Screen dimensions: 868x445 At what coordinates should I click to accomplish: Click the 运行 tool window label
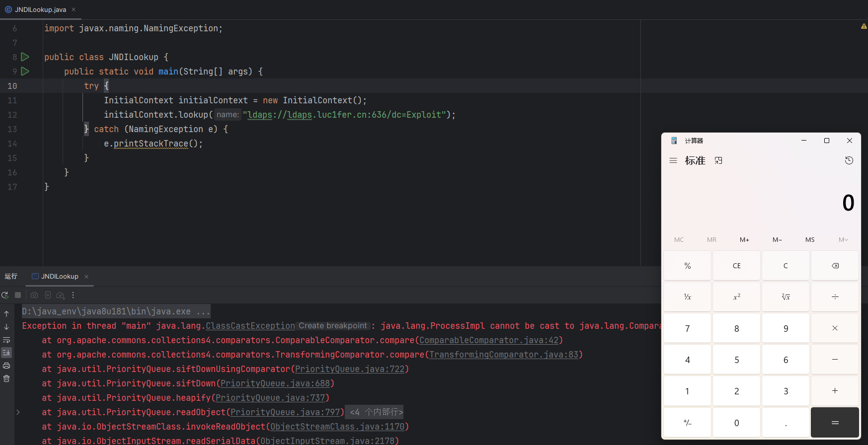11,276
